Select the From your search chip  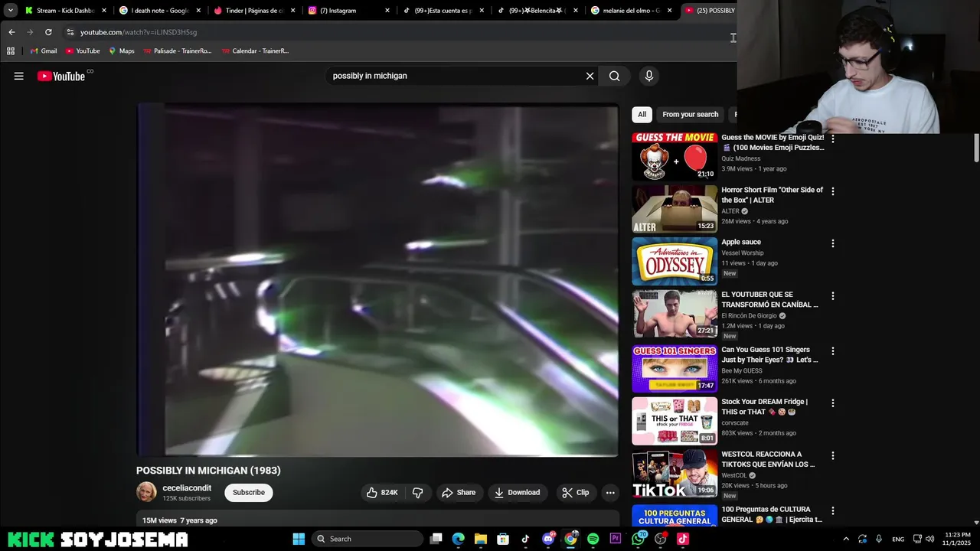690,114
